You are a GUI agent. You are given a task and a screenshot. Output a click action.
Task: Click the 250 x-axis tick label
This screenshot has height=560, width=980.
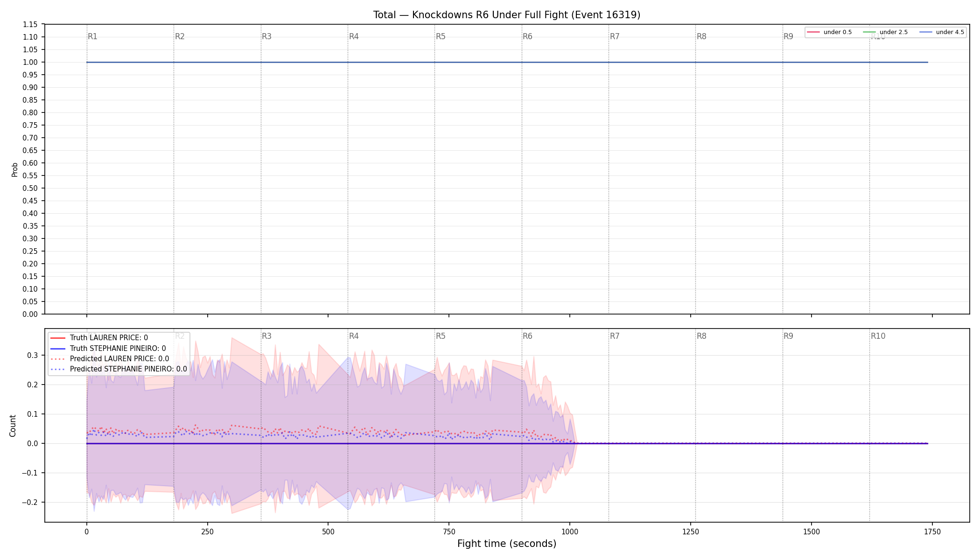(x=207, y=532)
